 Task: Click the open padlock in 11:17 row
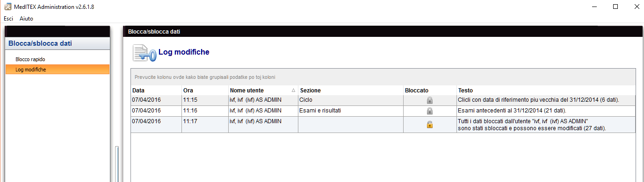point(429,124)
